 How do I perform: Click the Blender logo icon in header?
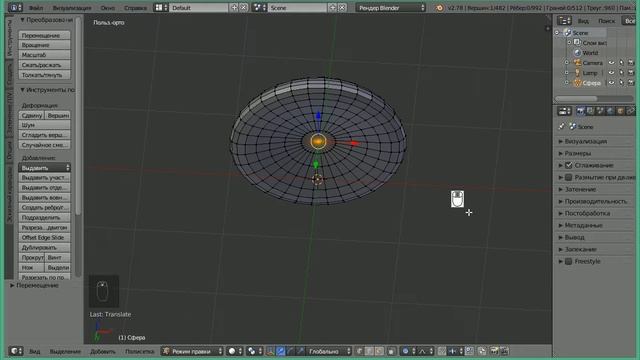point(440,8)
